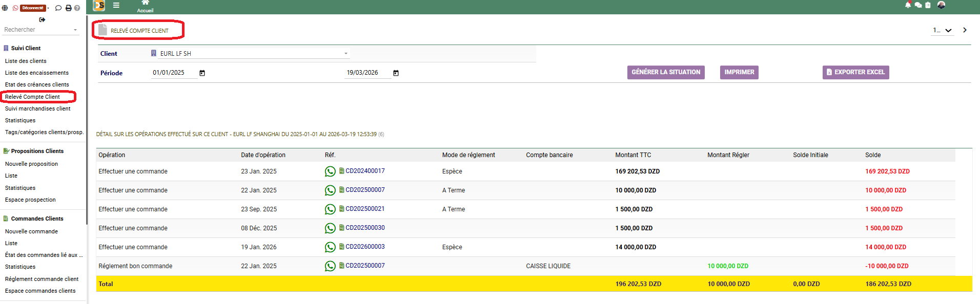Open order link CD202600003
The image size is (980, 304).
[x=365, y=247]
